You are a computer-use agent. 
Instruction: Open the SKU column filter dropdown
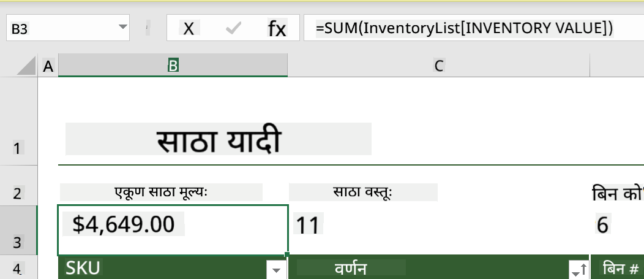[277, 270]
